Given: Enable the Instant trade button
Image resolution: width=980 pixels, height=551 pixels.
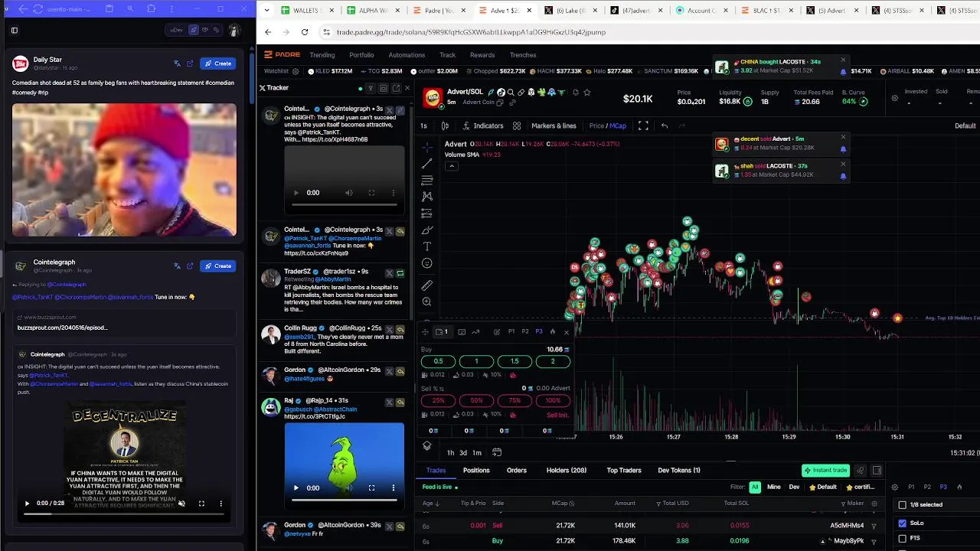Looking at the screenshot, I should pyautogui.click(x=825, y=470).
